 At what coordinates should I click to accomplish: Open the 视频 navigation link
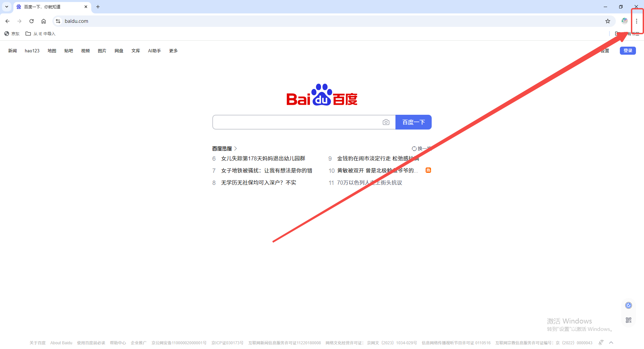(86, 51)
